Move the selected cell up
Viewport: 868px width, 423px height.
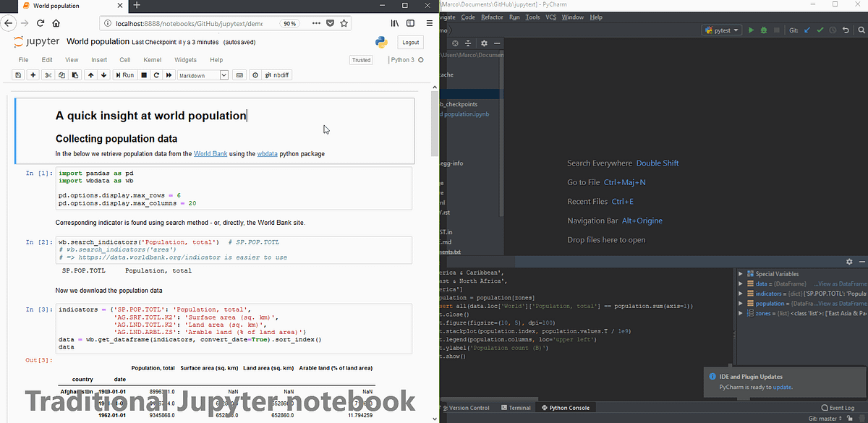coord(90,74)
